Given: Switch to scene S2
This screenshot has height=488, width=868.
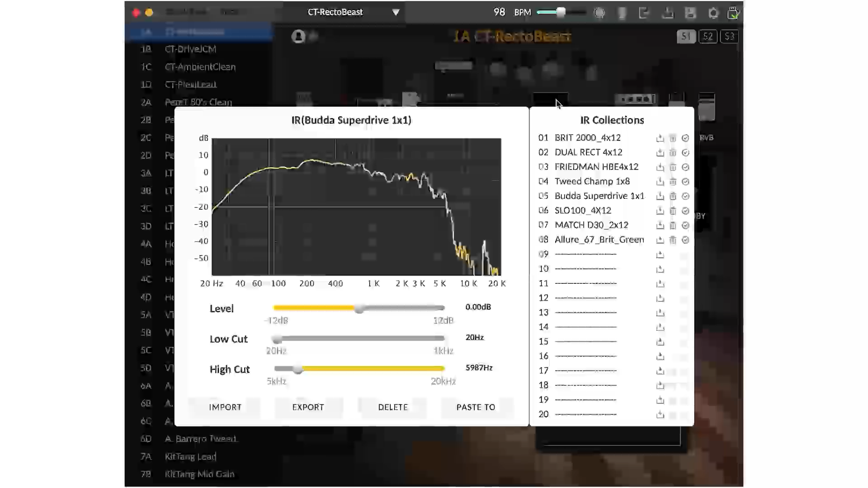Looking at the screenshot, I should coord(708,36).
